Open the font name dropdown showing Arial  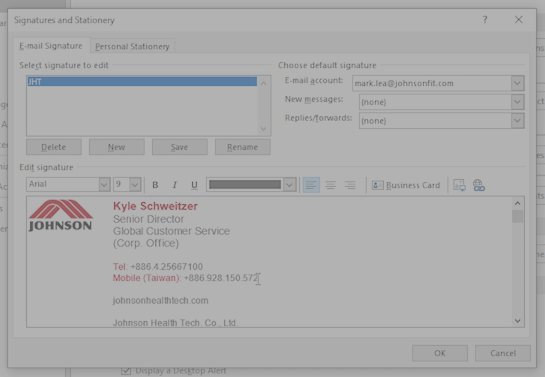(x=104, y=185)
